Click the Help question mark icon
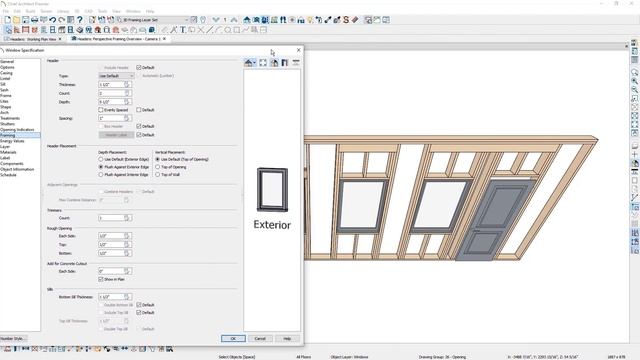The image size is (640, 360). (80, 20)
